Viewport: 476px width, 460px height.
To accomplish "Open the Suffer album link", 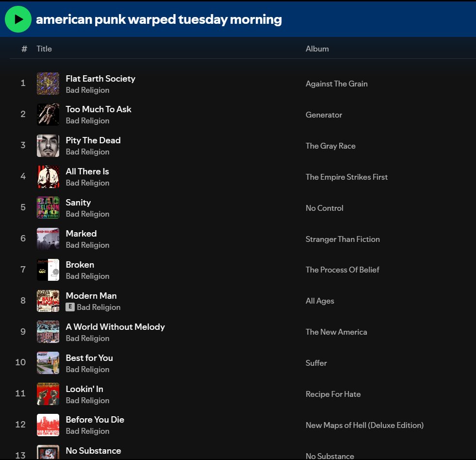I will 316,363.
